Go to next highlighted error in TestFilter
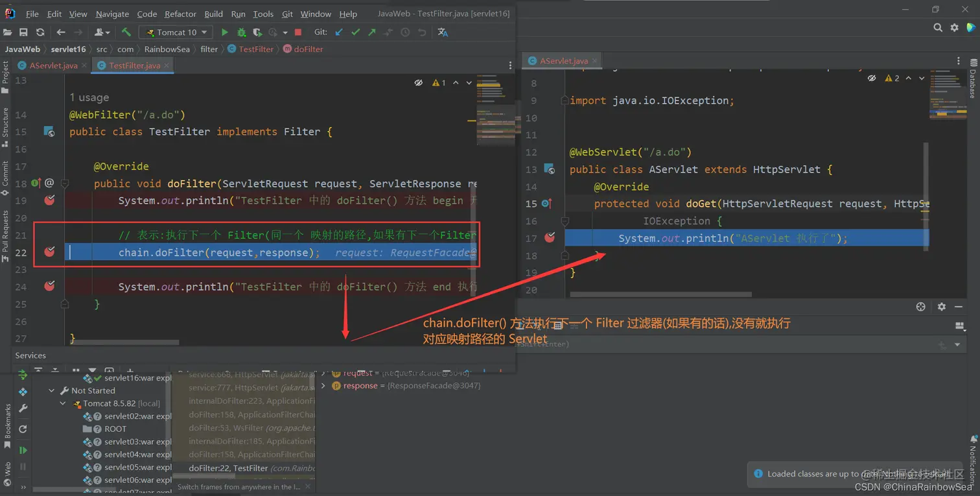Screen dimensions: 980x496 point(469,83)
